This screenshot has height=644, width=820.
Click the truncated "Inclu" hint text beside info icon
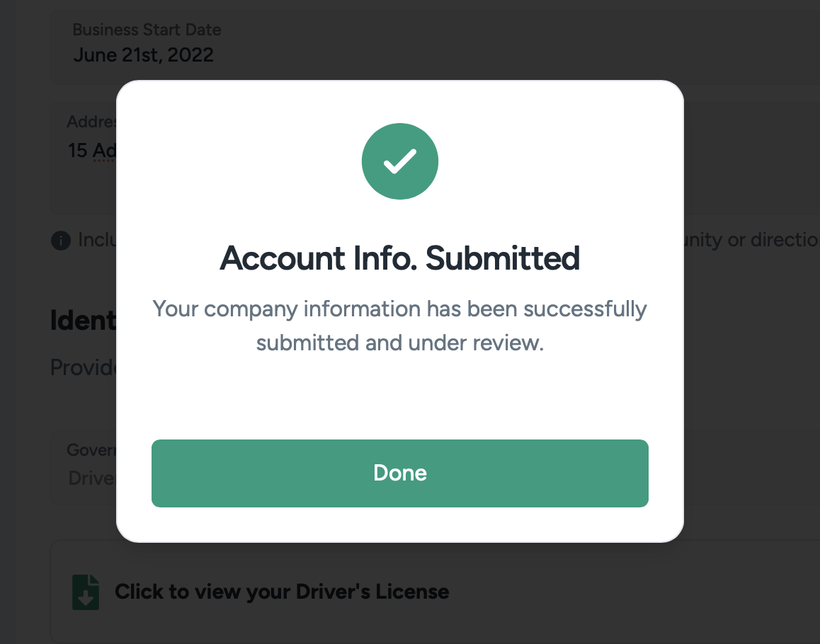tap(96, 241)
